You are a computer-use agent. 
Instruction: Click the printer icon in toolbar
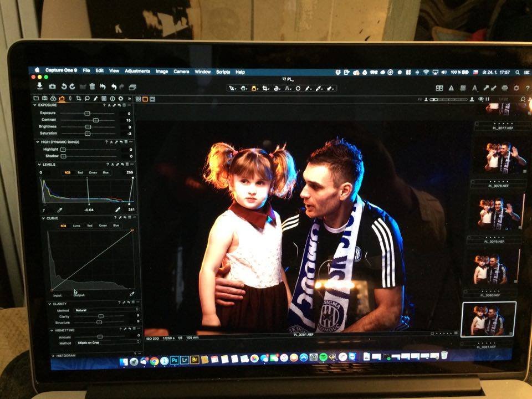tap(505, 88)
